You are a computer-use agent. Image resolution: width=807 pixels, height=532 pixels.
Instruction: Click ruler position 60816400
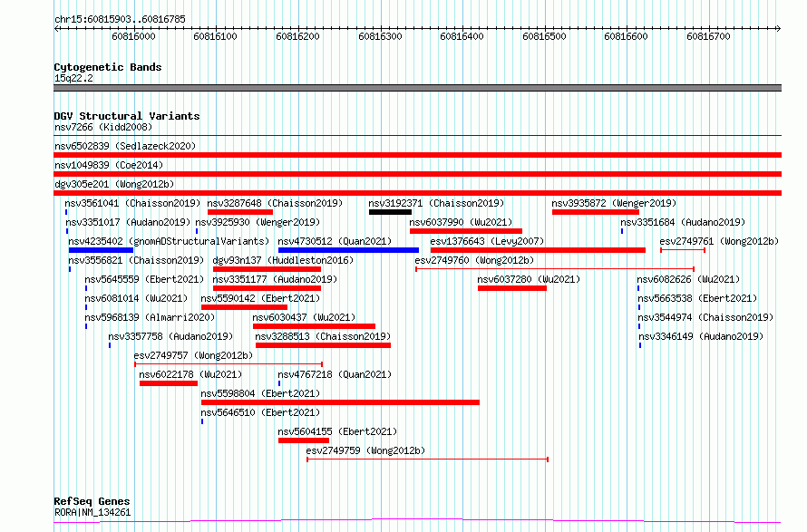coord(462,36)
